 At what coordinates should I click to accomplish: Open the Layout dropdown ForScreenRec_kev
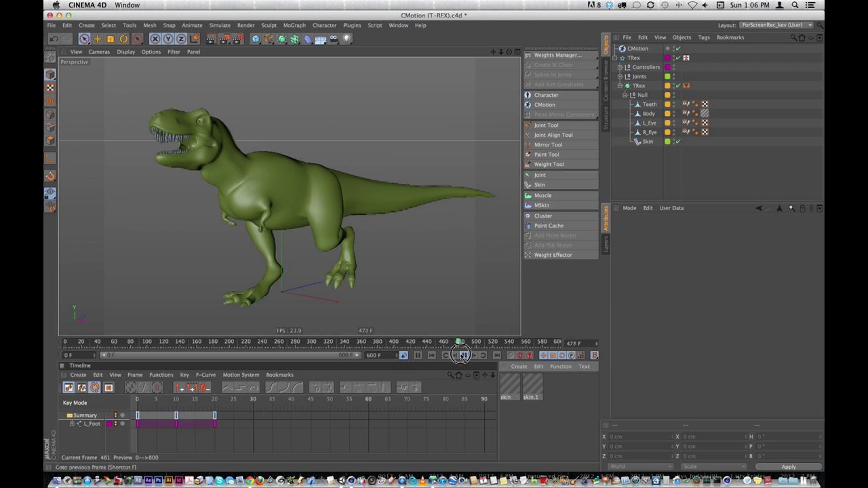point(776,25)
